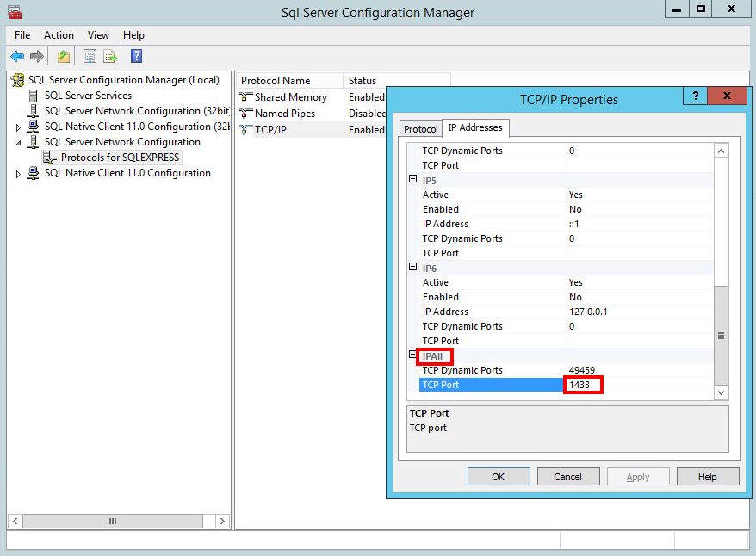Viewport: 756px width, 556px height.
Task: Click the SQL Server Services node
Action: click(87, 95)
